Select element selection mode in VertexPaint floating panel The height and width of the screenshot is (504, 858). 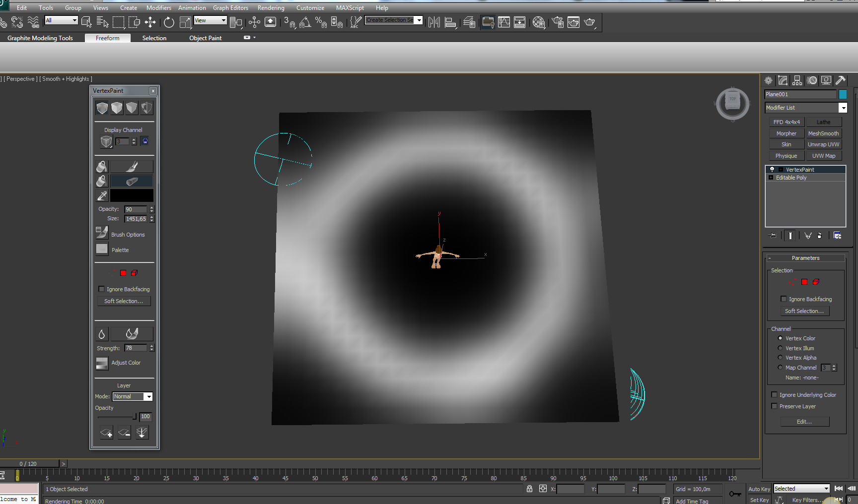tap(134, 273)
